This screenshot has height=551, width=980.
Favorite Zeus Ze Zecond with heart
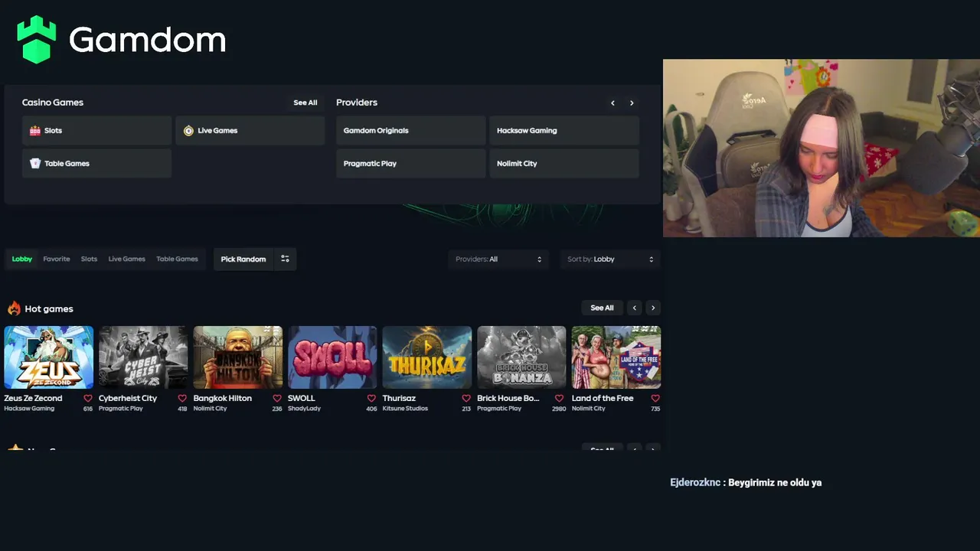tap(88, 399)
